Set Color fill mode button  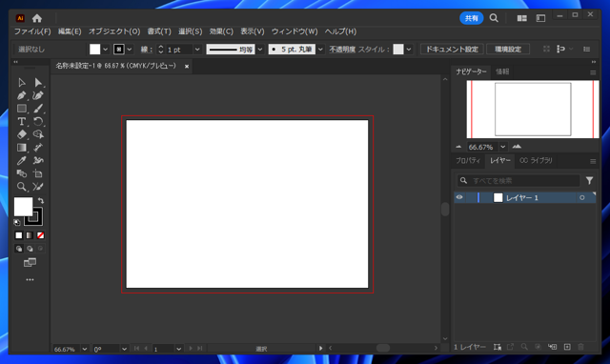19,235
